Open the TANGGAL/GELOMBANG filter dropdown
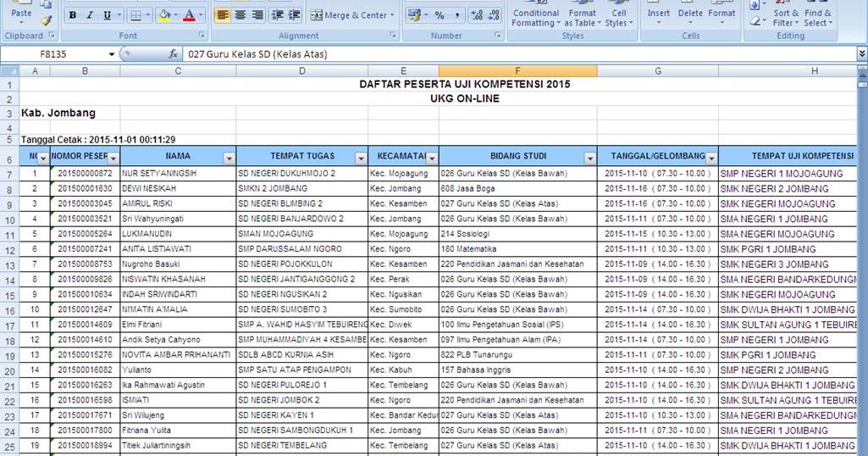 pos(712,158)
